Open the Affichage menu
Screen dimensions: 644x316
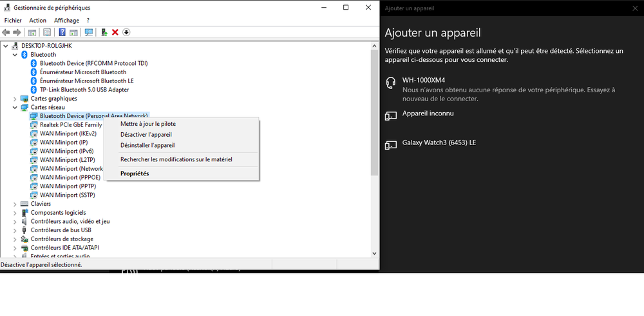pyautogui.click(x=66, y=20)
